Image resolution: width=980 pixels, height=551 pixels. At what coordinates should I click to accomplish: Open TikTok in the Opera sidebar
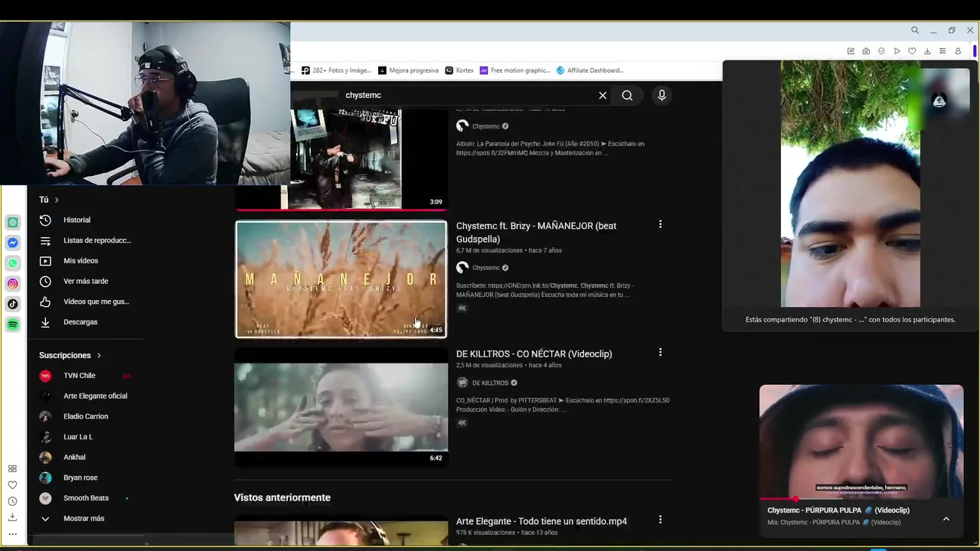click(13, 304)
